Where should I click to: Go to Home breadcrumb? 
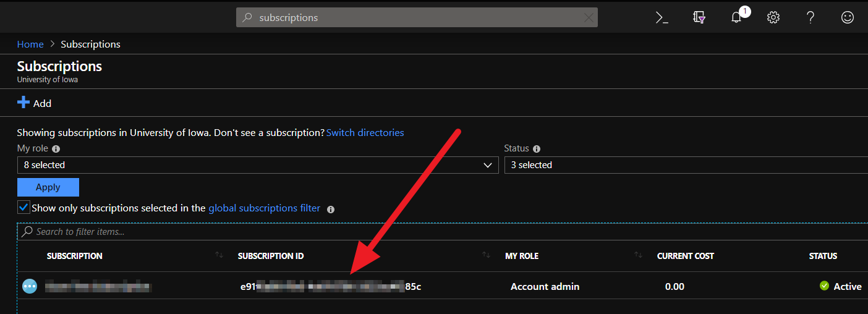(30, 44)
